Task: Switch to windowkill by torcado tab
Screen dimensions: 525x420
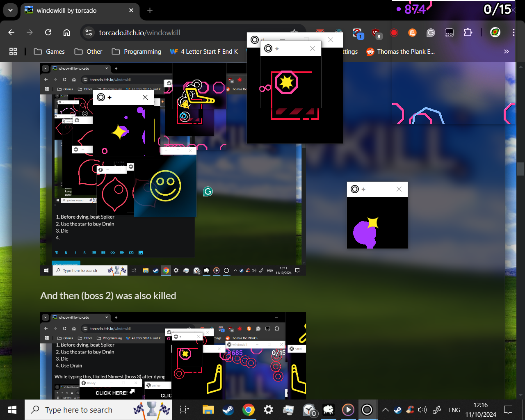Action: coord(79,10)
